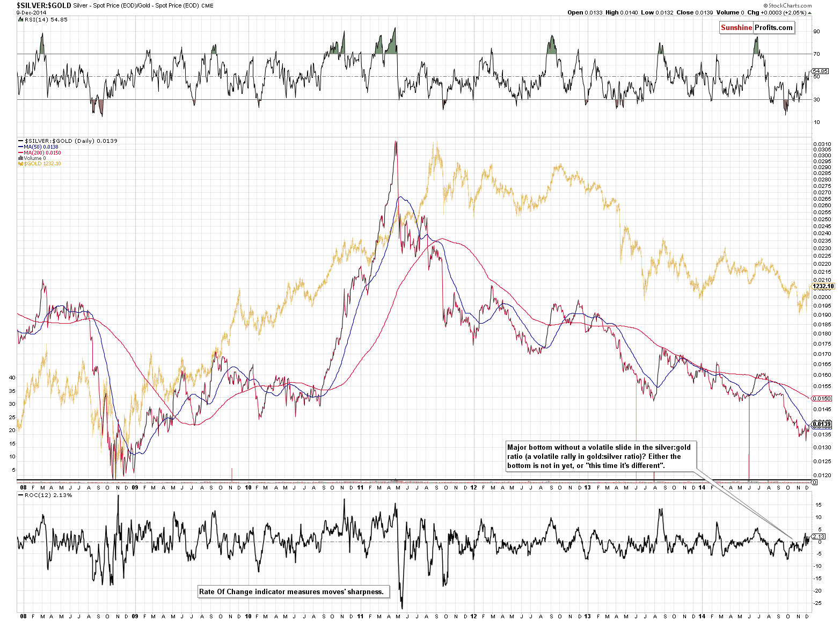The image size is (840, 621).
Task: Click the Low 0.0132 value in header
Action: tap(656, 12)
